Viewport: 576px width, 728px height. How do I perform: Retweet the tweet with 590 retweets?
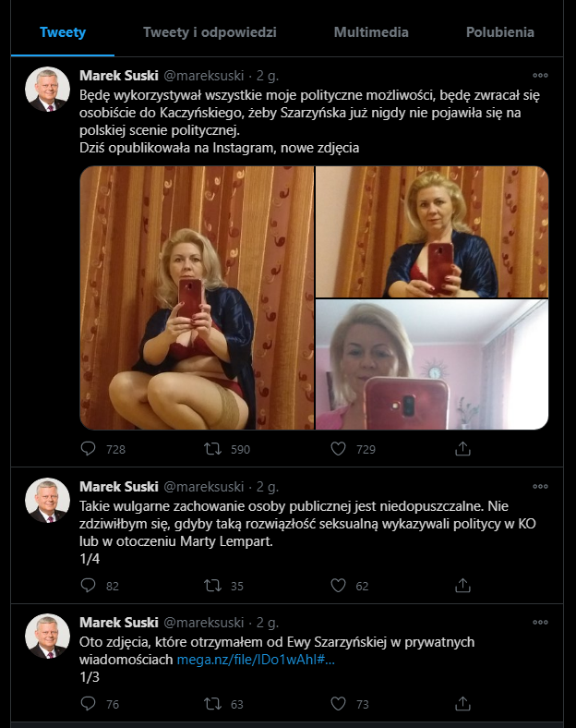tap(213, 449)
